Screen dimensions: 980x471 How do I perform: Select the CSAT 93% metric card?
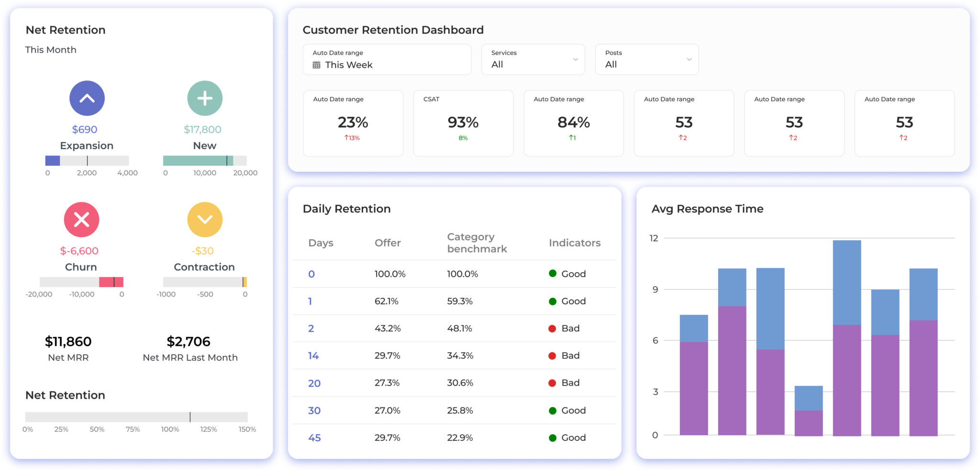point(463,123)
